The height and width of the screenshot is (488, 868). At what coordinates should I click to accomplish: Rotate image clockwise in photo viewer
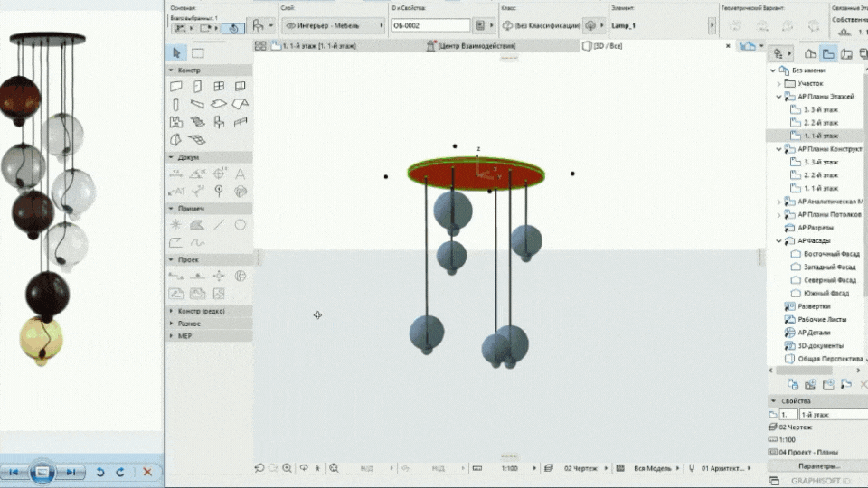[119, 472]
